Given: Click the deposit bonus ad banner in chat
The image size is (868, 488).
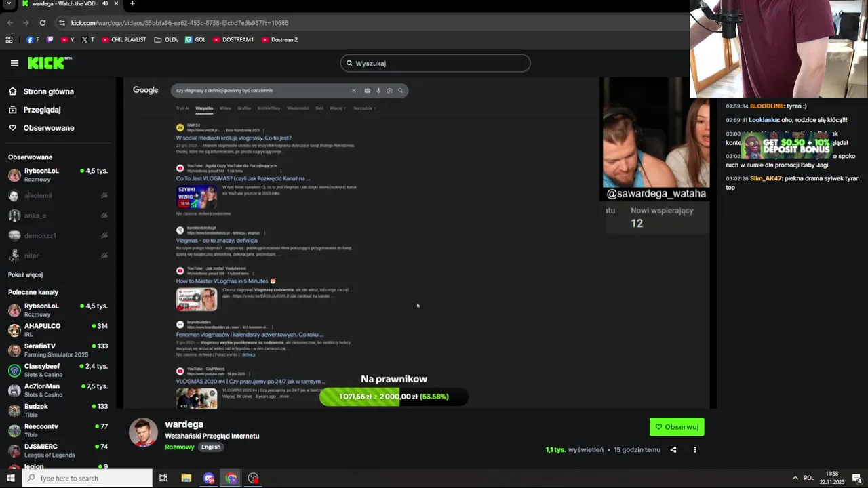Looking at the screenshot, I should tap(788, 145).
